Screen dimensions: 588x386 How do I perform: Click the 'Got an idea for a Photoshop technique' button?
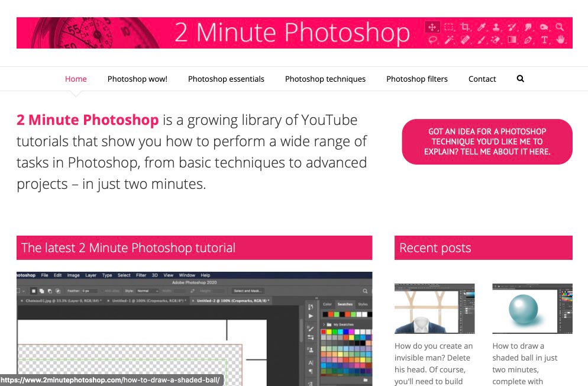487,141
